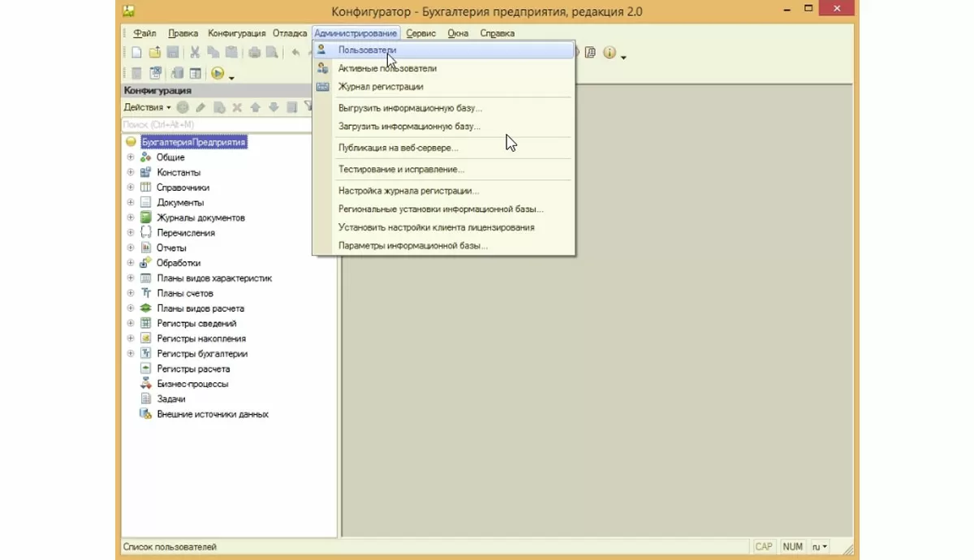This screenshot has width=974, height=560.
Task: Expand the Документы tree node
Action: pyautogui.click(x=131, y=203)
